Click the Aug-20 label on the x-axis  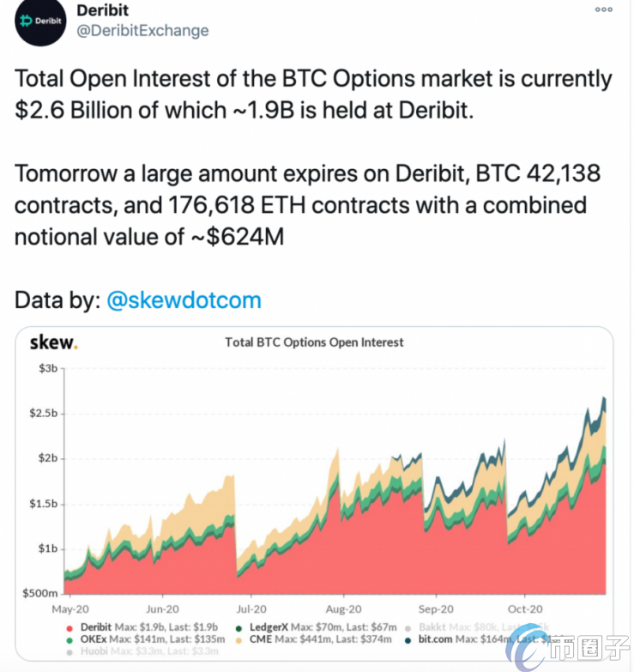tap(342, 608)
